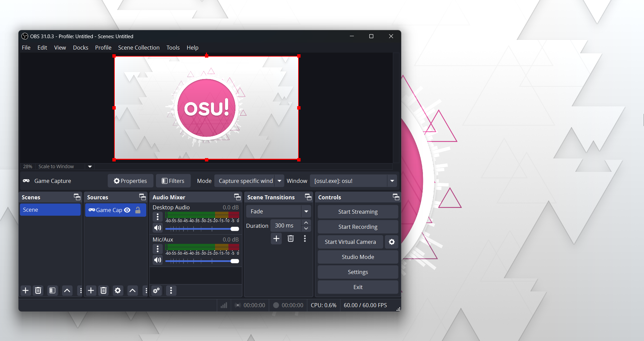Open the Fade transition dropdown

coord(278,211)
